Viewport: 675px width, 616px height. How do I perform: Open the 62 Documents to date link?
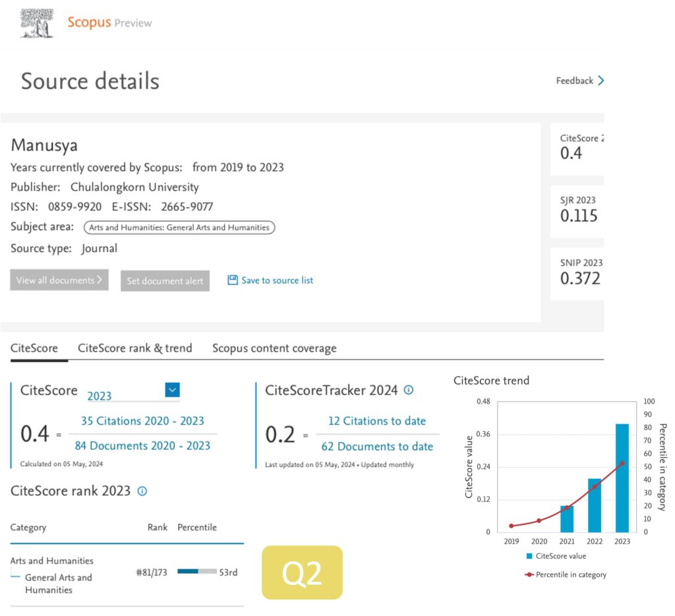point(377,447)
